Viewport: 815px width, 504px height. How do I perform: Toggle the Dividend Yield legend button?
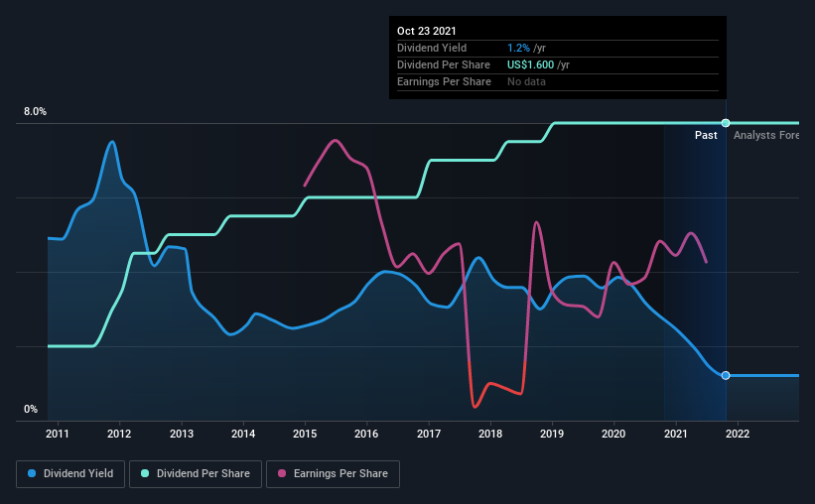(x=70, y=474)
